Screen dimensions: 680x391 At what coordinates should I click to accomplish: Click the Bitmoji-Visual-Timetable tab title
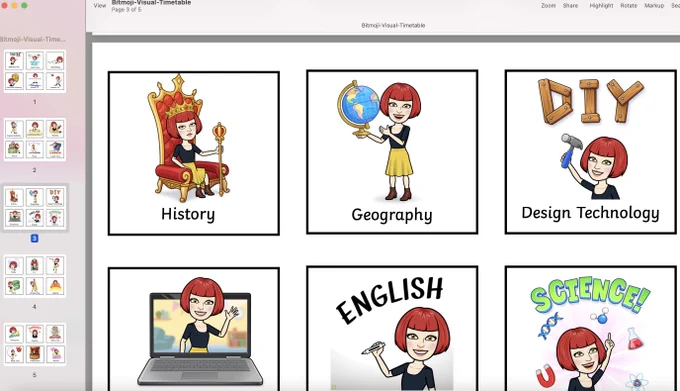[x=393, y=26]
